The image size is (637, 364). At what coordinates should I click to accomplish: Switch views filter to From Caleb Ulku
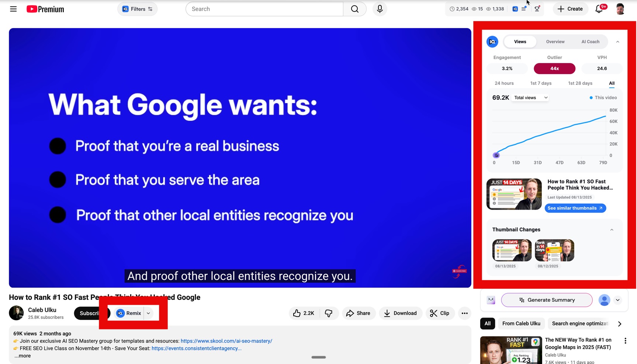pyautogui.click(x=521, y=323)
